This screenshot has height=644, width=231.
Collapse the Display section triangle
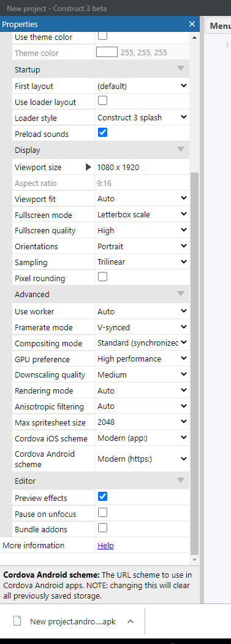181,150
